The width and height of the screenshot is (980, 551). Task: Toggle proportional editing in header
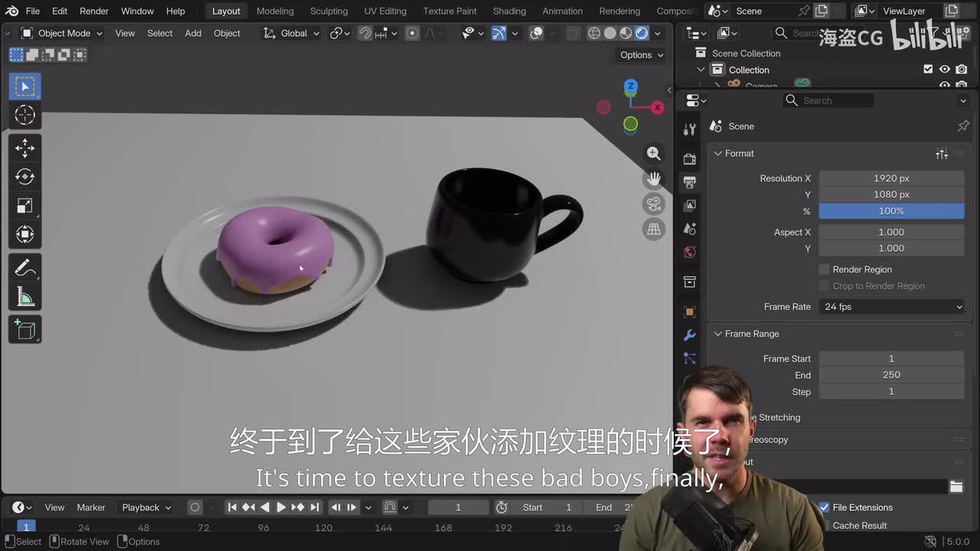(x=412, y=33)
